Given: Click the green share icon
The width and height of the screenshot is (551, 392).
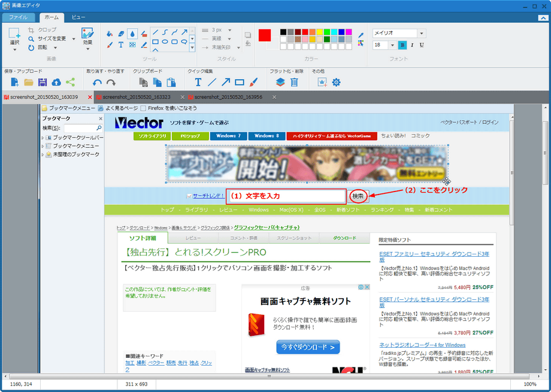Looking at the screenshot, I should coord(70,82).
